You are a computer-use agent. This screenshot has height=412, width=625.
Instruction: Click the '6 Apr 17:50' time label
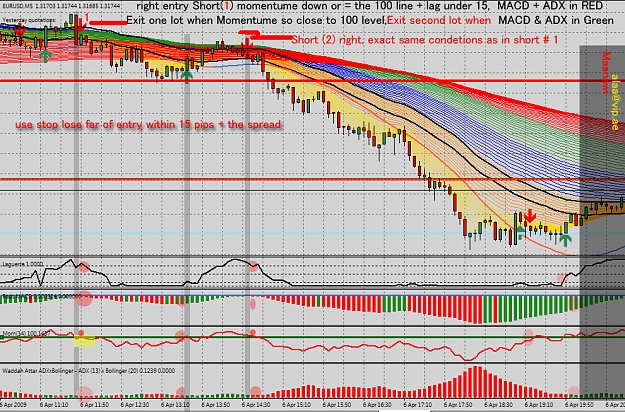tap(458, 405)
